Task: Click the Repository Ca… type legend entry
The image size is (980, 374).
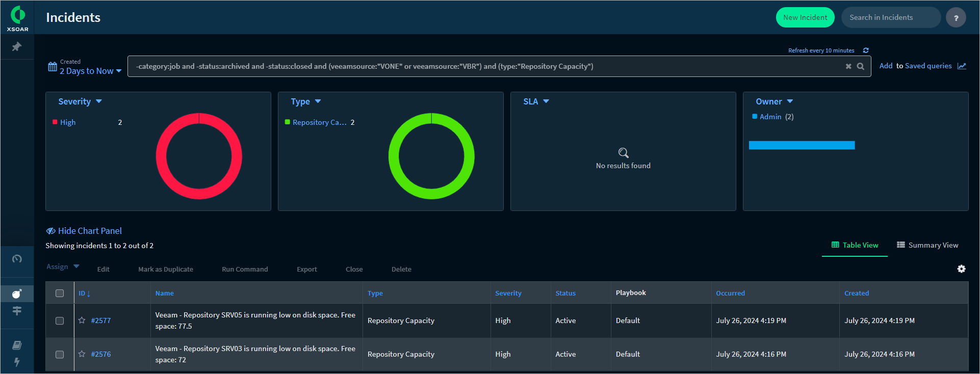Action: point(319,122)
